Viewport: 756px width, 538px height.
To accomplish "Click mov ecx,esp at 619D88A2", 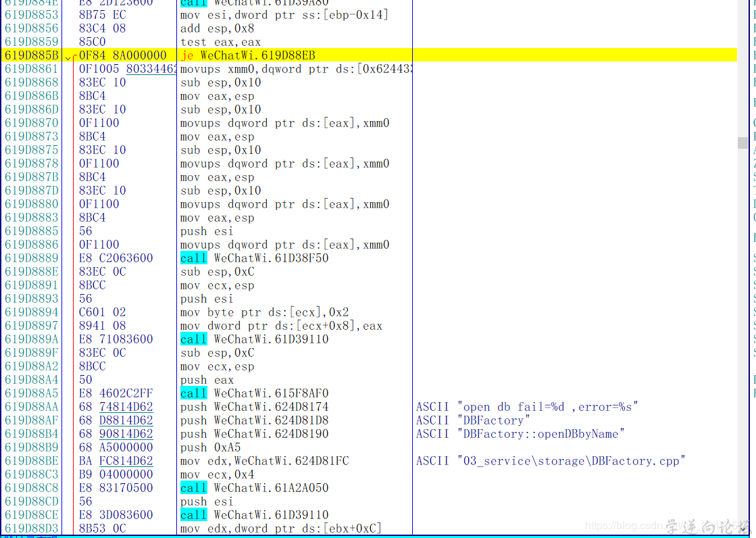I will point(217,366).
